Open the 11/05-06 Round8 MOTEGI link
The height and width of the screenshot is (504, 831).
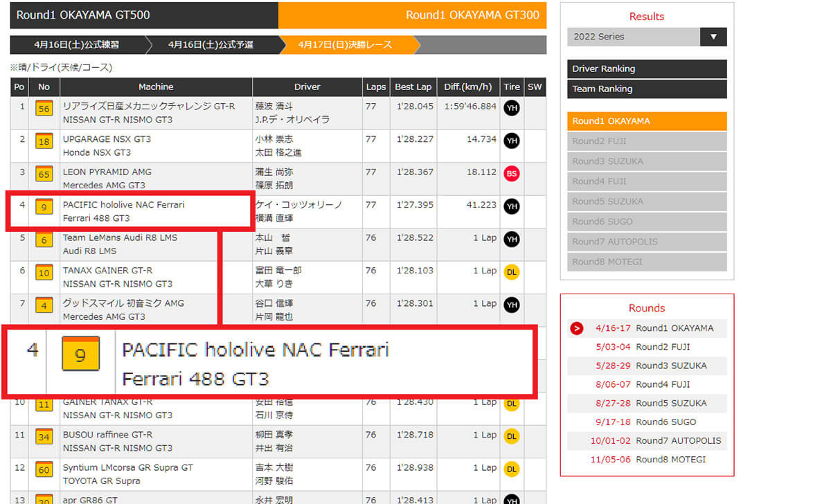(x=648, y=459)
